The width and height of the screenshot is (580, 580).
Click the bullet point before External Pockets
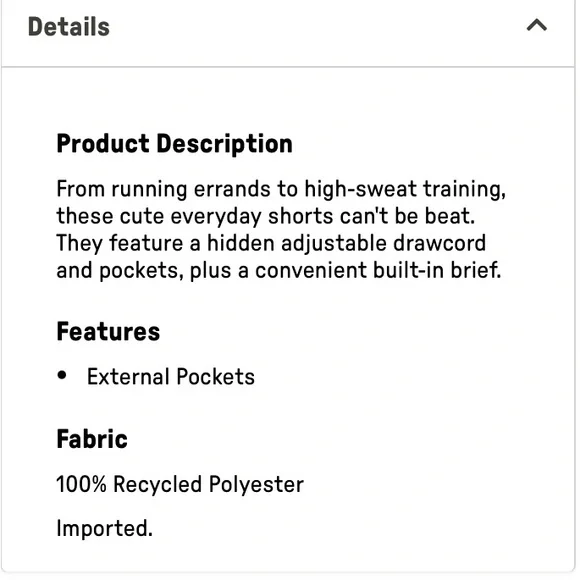point(62,375)
